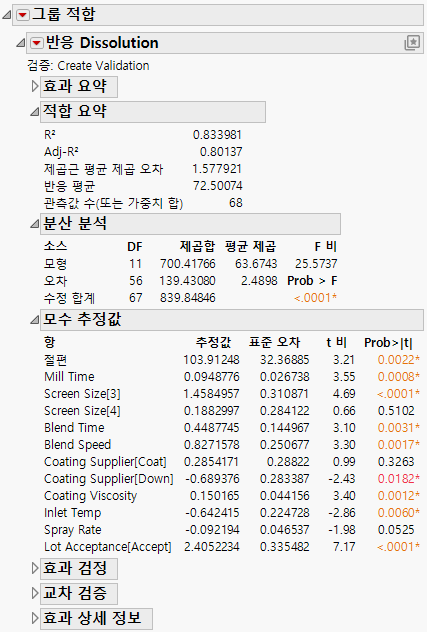The image size is (427, 632).
Task: Expand the 교차 검증 section
Action: [x=35, y=593]
